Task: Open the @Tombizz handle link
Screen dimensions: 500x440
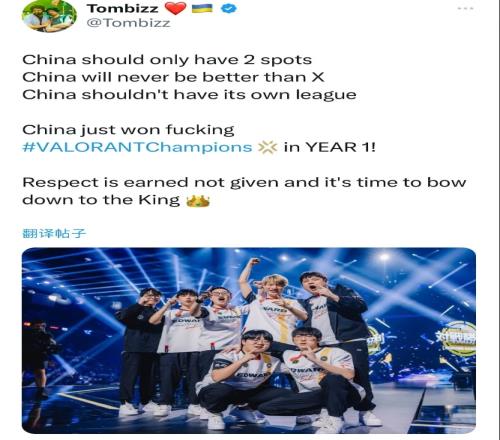Action: click(128, 23)
